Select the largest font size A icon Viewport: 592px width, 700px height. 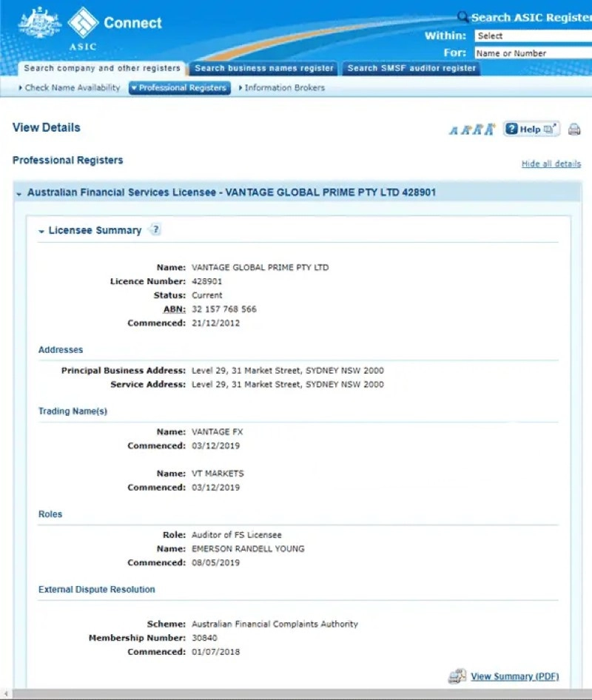click(x=490, y=129)
